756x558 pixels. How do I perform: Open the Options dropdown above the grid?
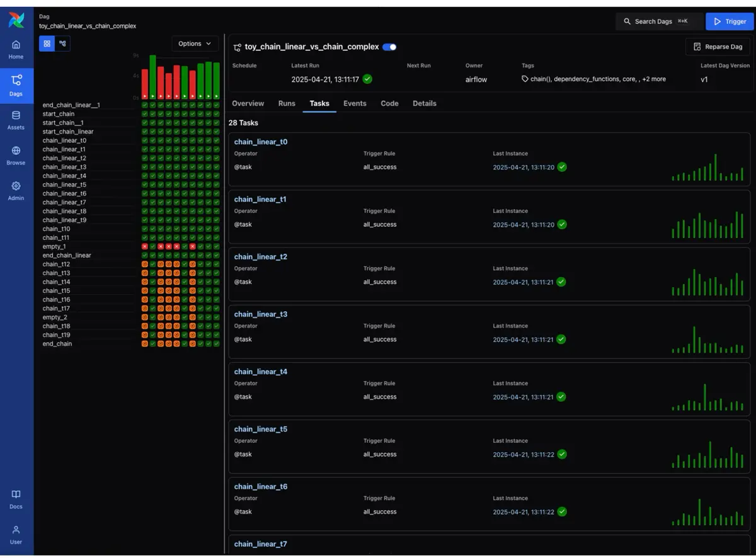coord(194,43)
